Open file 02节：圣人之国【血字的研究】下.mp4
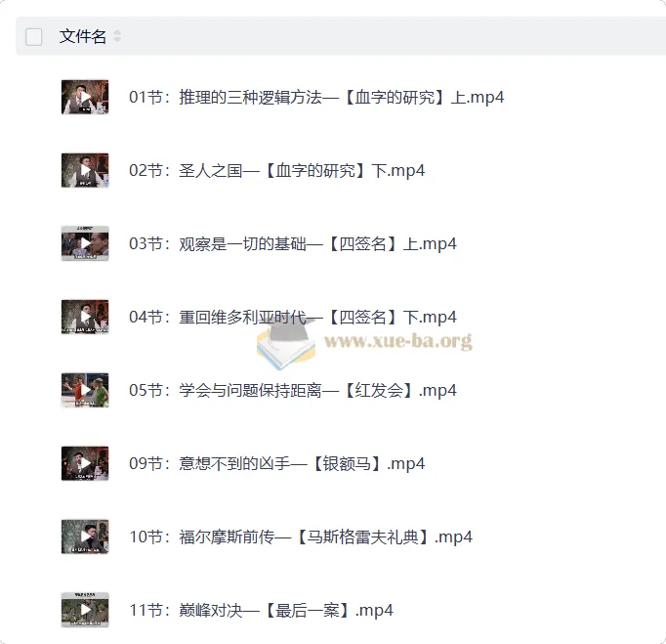The width and height of the screenshot is (666, 644). 277,170
